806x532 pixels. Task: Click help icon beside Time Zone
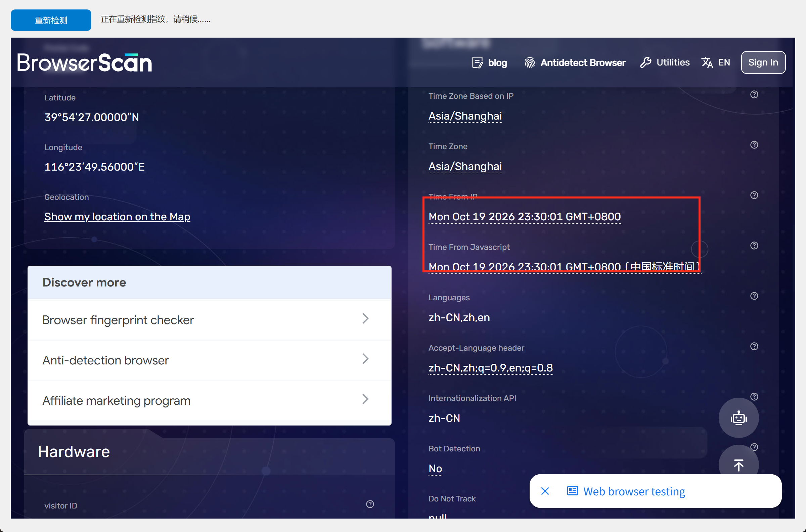pyautogui.click(x=754, y=145)
